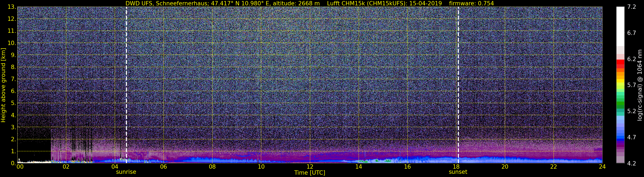Screen dimensions: 644x177
Task: Click the time tick label '16'
Action: point(407,167)
